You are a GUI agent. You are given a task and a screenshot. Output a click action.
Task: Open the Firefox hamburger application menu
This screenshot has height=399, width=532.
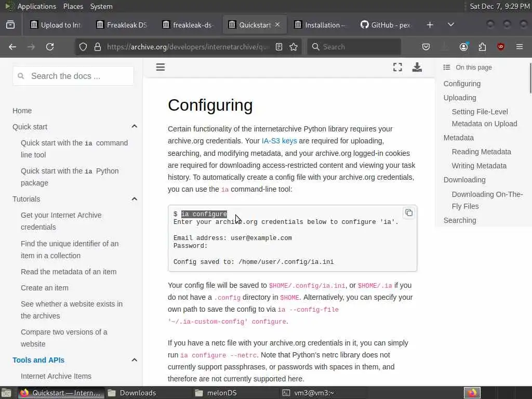[520, 47]
